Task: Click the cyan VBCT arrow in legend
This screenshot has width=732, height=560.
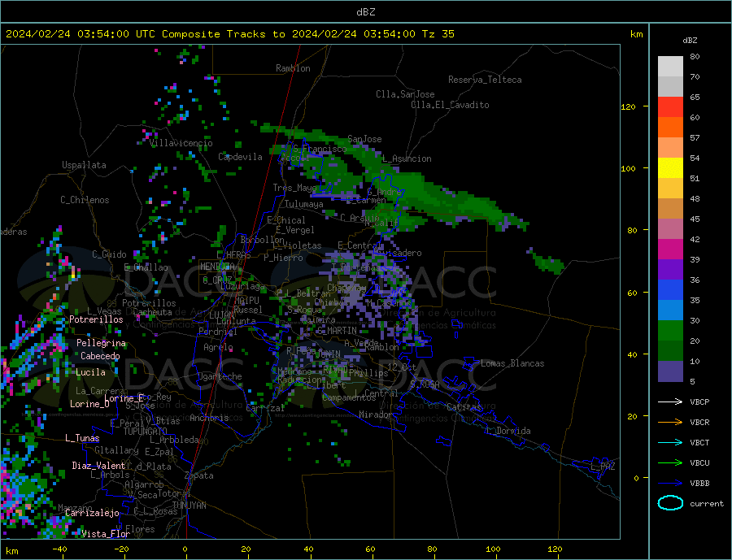Action: [670, 442]
